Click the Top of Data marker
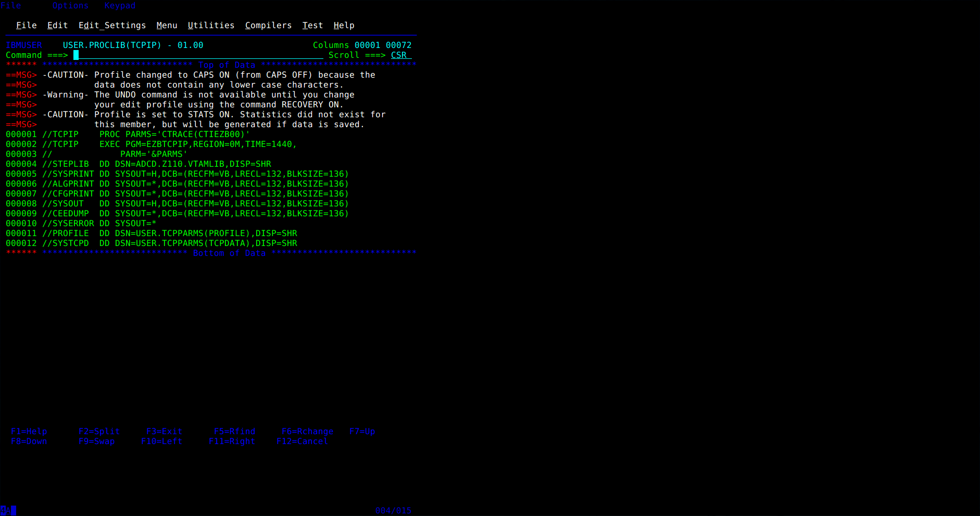980x516 pixels. pyautogui.click(x=227, y=65)
